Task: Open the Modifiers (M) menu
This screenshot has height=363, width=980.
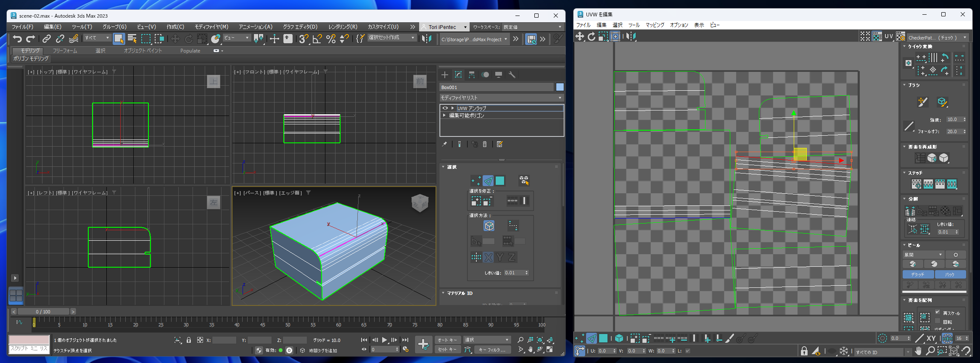Action: (x=211, y=27)
